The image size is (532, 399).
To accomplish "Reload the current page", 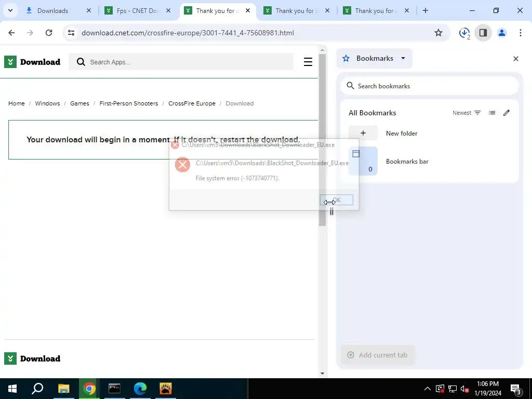I will 49,33.
